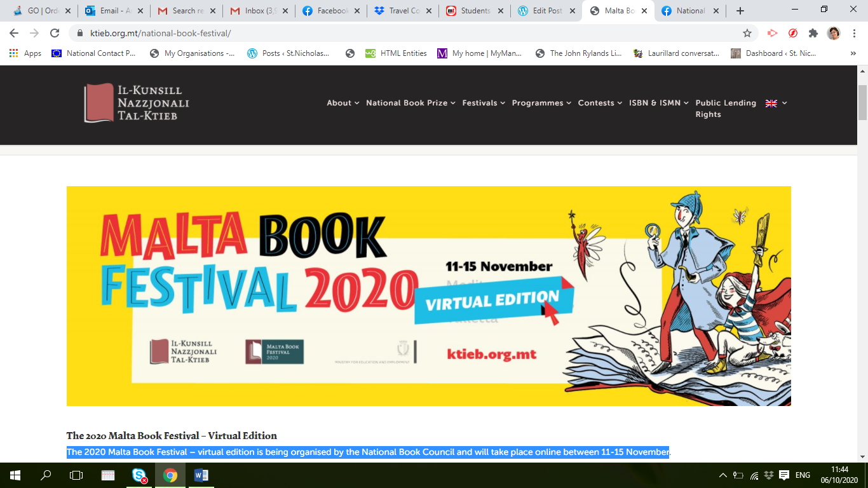
Task: Expand the Festivals menu
Action: pos(484,103)
